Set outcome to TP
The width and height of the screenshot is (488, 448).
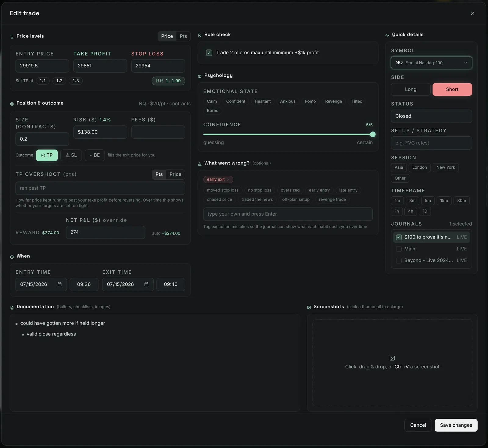coord(47,155)
